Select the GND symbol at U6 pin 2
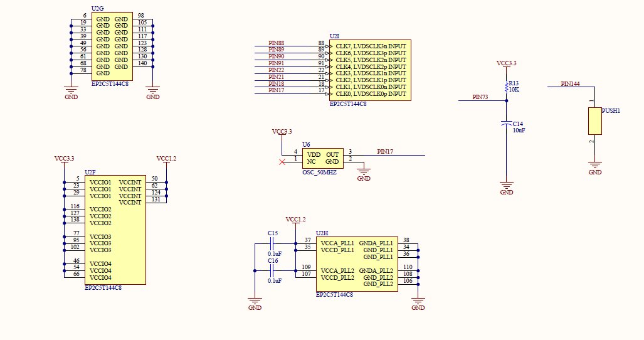 point(364,174)
